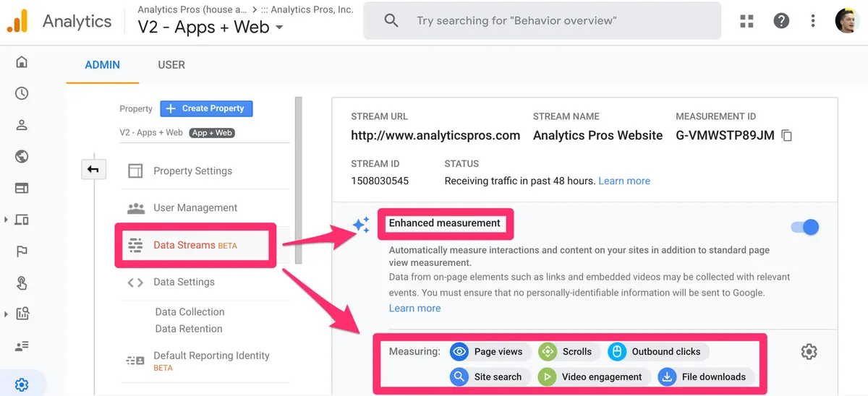Toggle the Enhanced measurement switch
Screen dimensions: 868x396
tap(804, 227)
